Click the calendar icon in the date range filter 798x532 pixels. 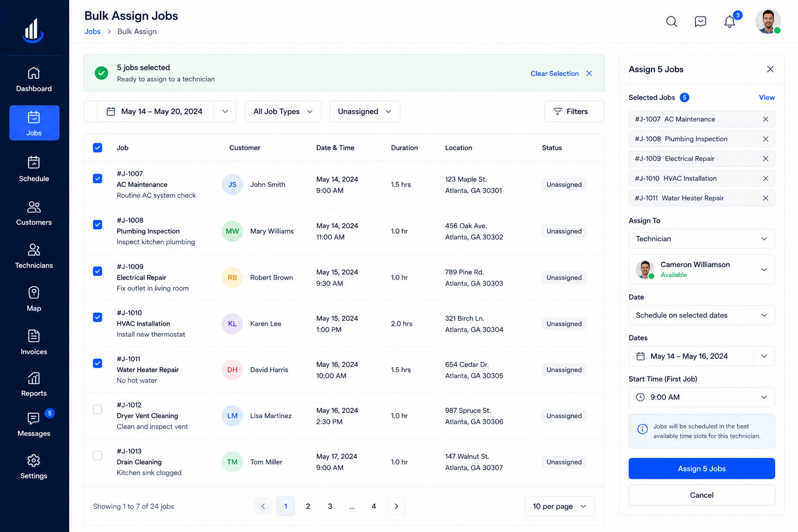(111, 111)
